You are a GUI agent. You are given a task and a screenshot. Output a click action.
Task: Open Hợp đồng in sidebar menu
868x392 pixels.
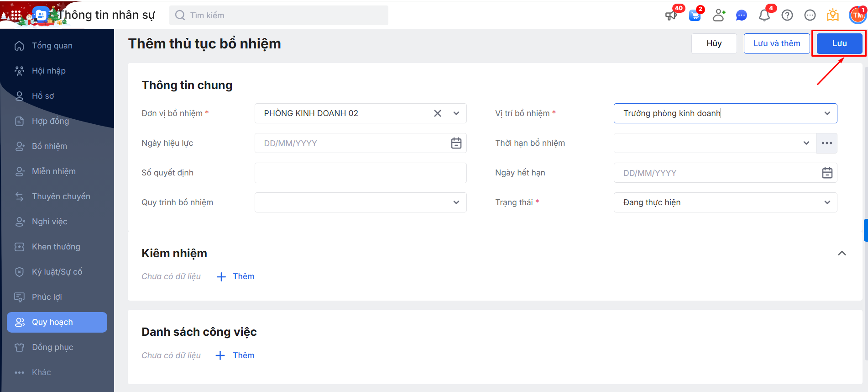50,121
